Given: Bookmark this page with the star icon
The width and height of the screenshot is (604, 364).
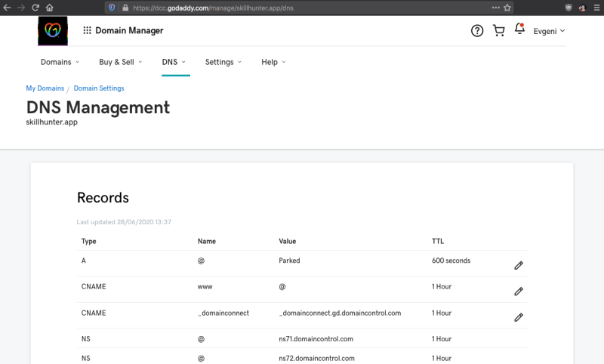Looking at the screenshot, I should pyautogui.click(x=507, y=8).
